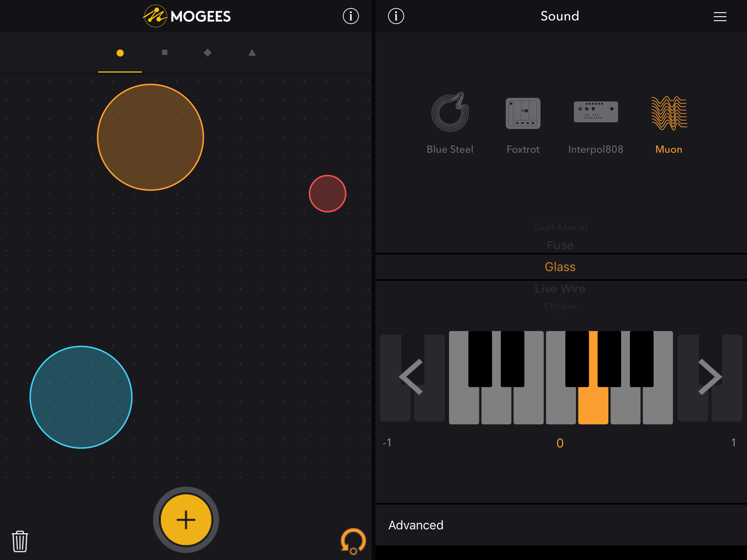Select the diamond shape tab
747x560 pixels.
208,53
